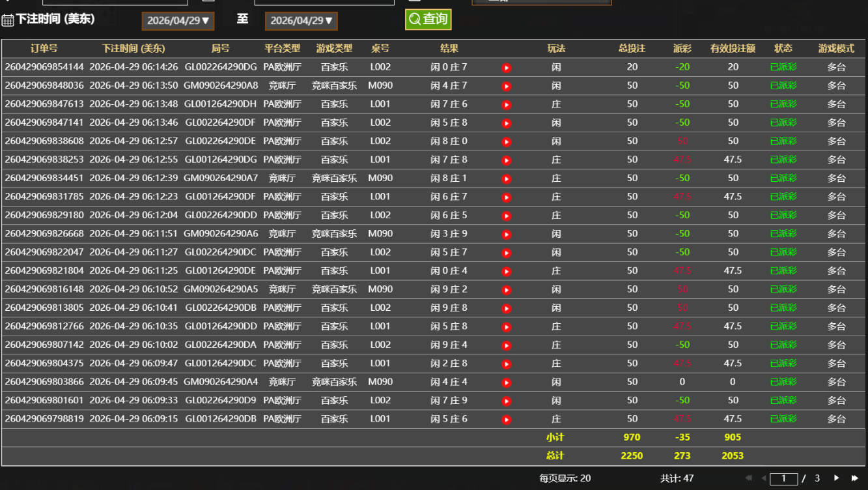
Task: Click the 总投注 column header
Action: pyautogui.click(x=632, y=49)
